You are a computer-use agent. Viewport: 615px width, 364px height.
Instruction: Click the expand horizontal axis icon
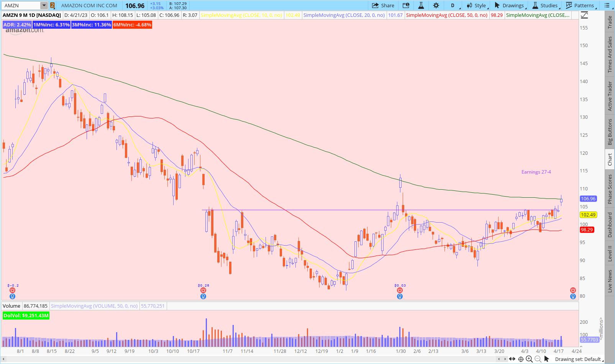tap(512, 359)
